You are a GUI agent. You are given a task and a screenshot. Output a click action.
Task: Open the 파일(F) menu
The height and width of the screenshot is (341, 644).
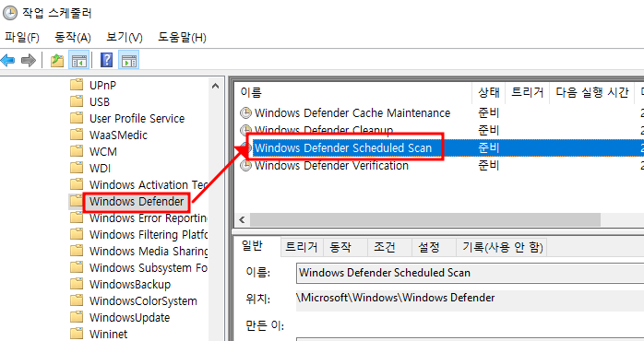(x=22, y=38)
